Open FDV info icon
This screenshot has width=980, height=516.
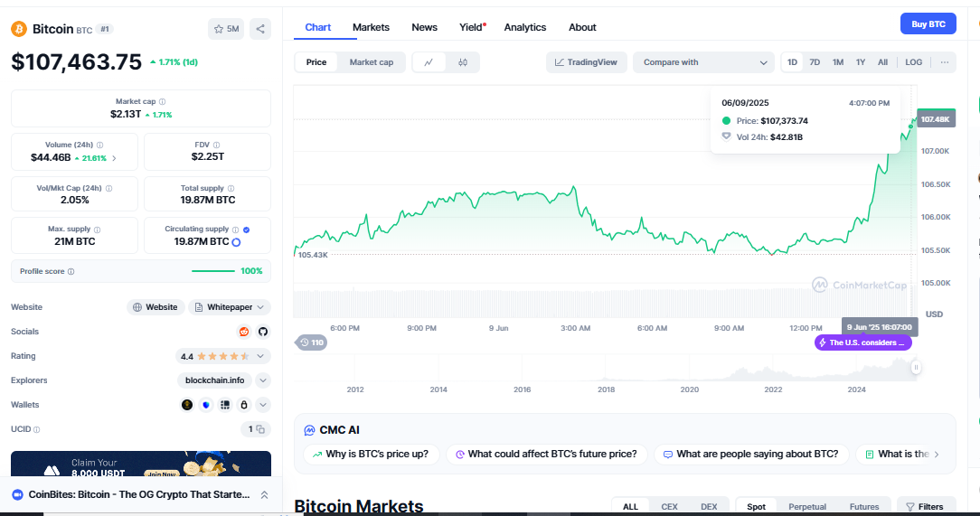[216, 145]
